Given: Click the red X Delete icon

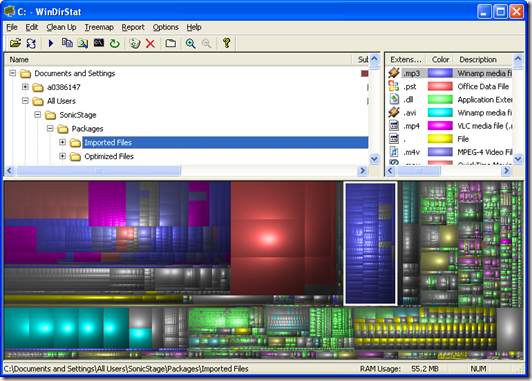Looking at the screenshot, I should click(x=150, y=43).
